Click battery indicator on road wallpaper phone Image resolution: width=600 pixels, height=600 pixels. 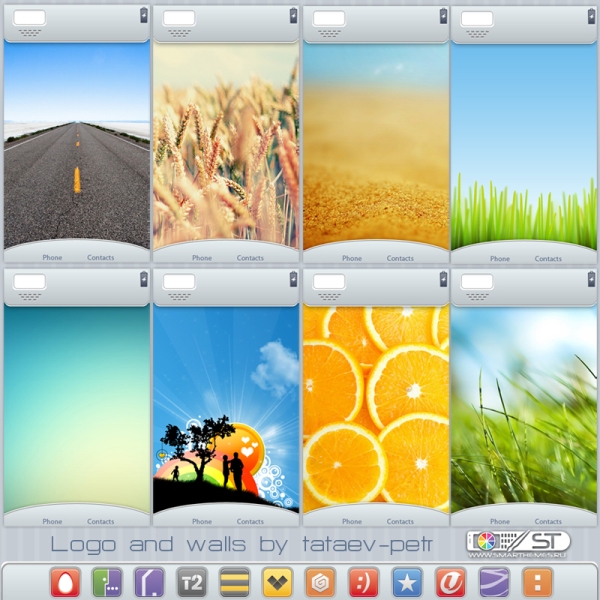[143, 15]
